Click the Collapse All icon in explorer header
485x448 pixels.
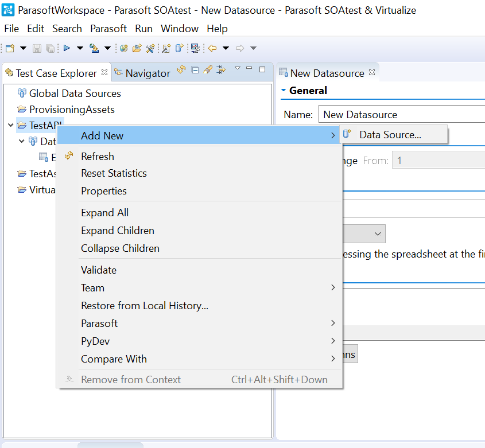pyautogui.click(x=195, y=70)
